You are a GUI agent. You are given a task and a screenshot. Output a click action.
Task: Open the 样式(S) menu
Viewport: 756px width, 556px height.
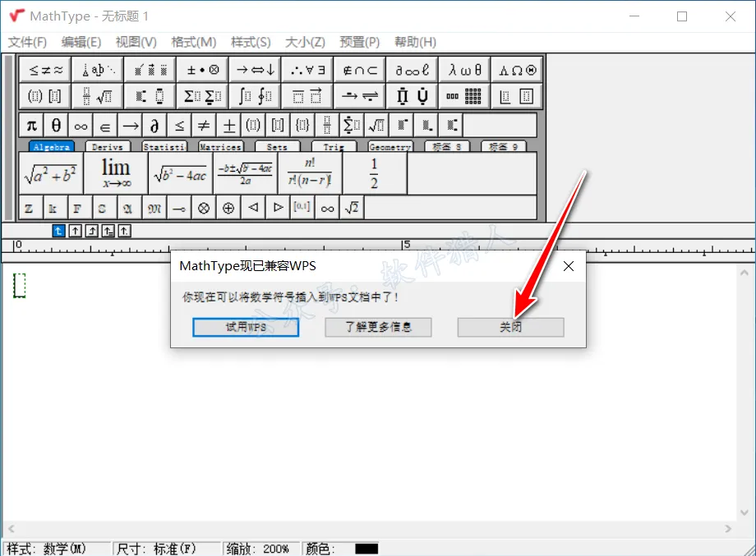click(251, 43)
